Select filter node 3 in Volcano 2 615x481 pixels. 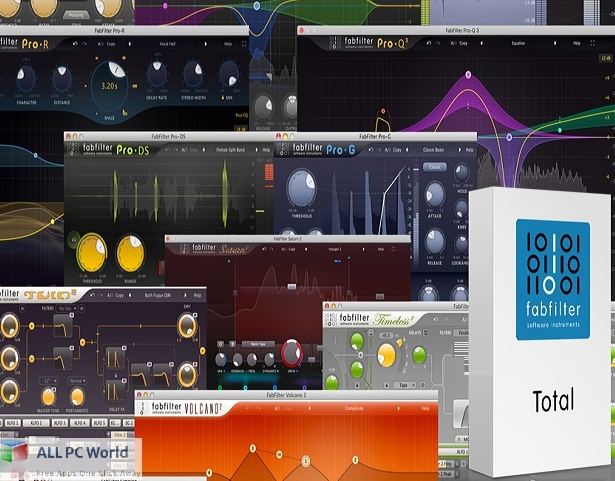click(x=253, y=448)
